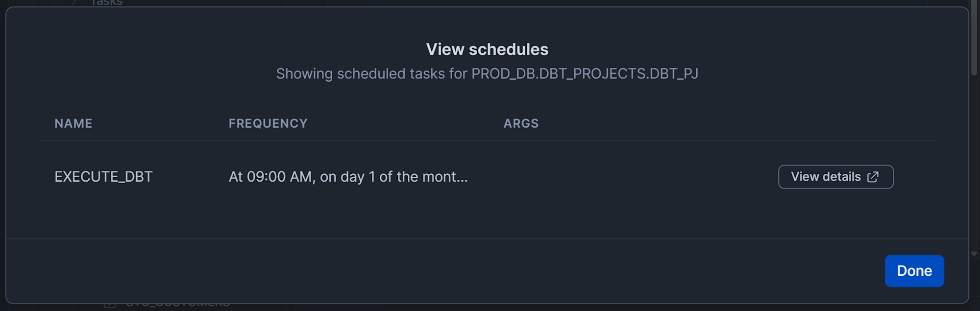
Task: Select the ARGS column header
Action: (x=521, y=123)
